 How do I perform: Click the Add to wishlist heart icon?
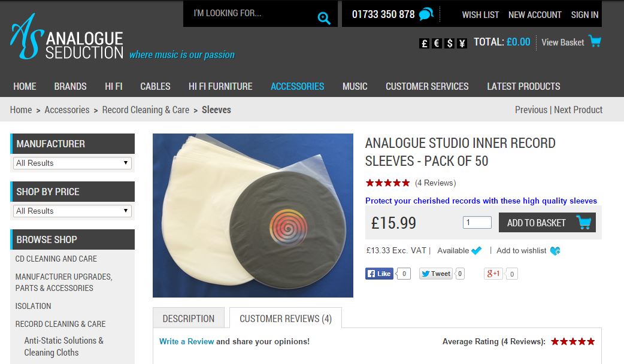coord(555,251)
